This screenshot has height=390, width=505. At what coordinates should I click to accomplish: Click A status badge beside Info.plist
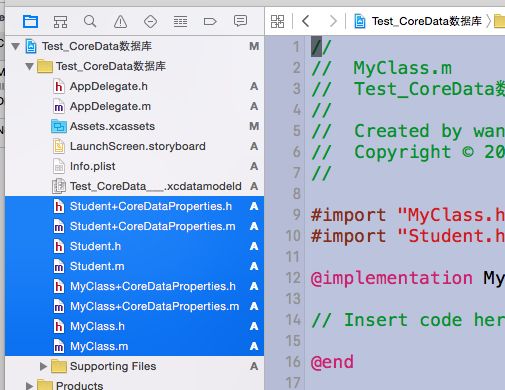pyautogui.click(x=254, y=166)
